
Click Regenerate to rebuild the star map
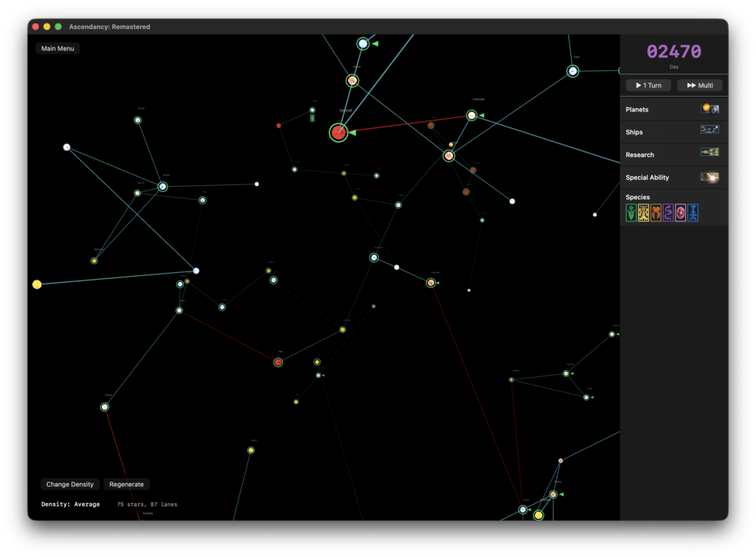click(126, 484)
